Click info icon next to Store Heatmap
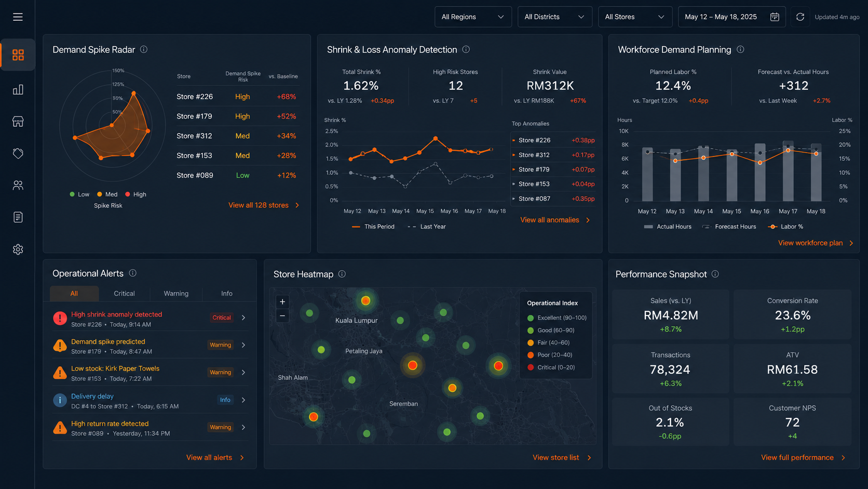The image size is (868, 489). pyautogui.click(x=342, y=274)
